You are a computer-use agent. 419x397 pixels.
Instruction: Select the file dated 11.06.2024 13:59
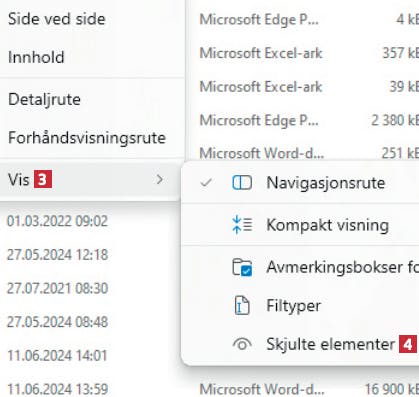[57, 389]
